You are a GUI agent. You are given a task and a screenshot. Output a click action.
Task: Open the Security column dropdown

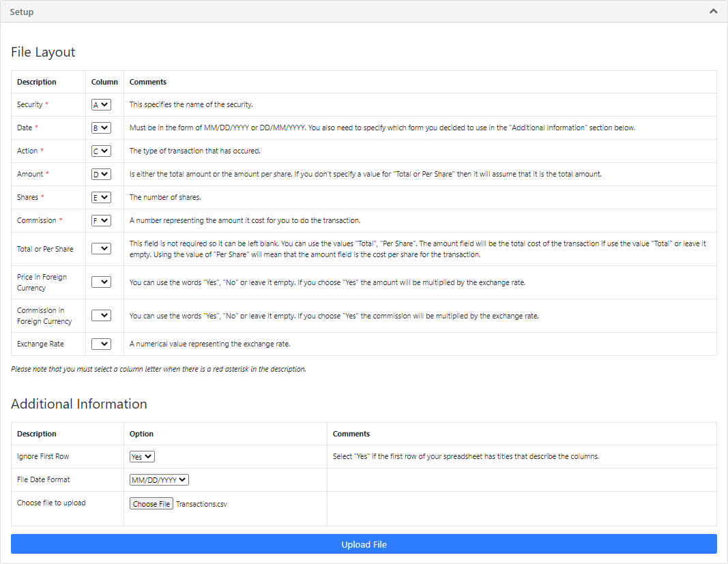[x=101, y=105]
